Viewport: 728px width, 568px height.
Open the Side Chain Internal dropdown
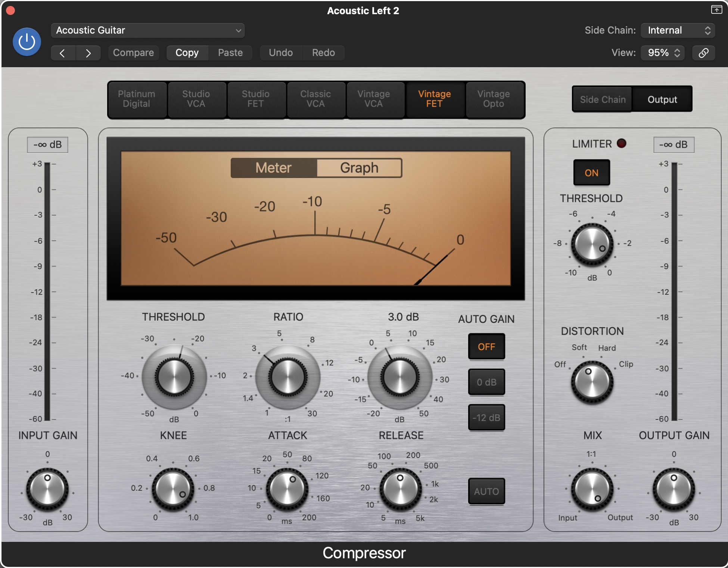point(678,30)
